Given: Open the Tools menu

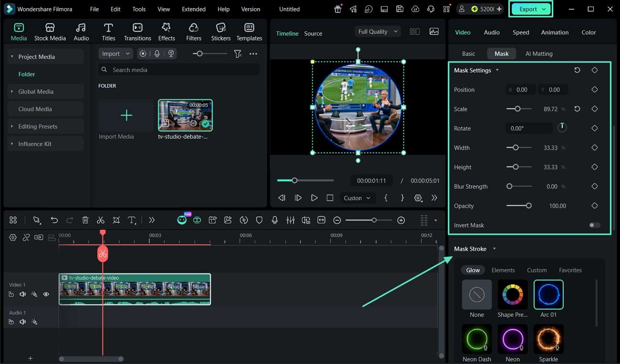Looking at the screenshot, I should tap(139, 9).
